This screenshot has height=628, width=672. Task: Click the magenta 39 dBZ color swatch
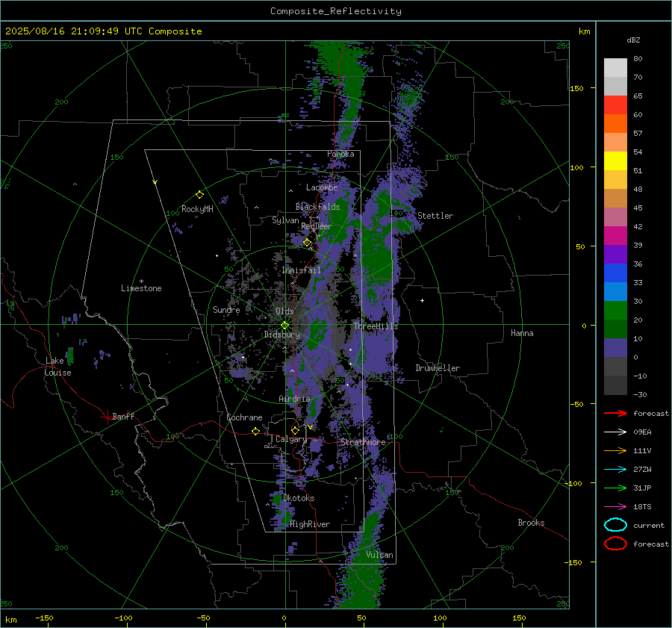tap(615, 235)
